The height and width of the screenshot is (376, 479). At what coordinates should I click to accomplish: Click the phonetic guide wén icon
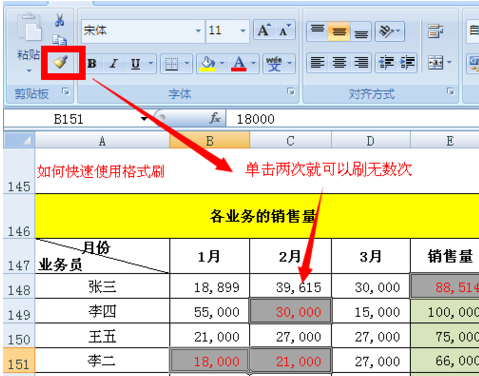pyautogui.click(x=274, y=63)
